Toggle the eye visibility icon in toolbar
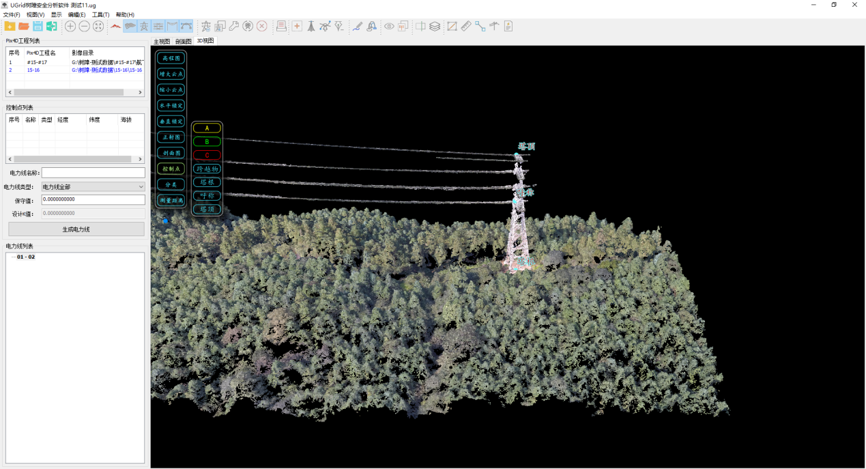 [x=389, y=26]
